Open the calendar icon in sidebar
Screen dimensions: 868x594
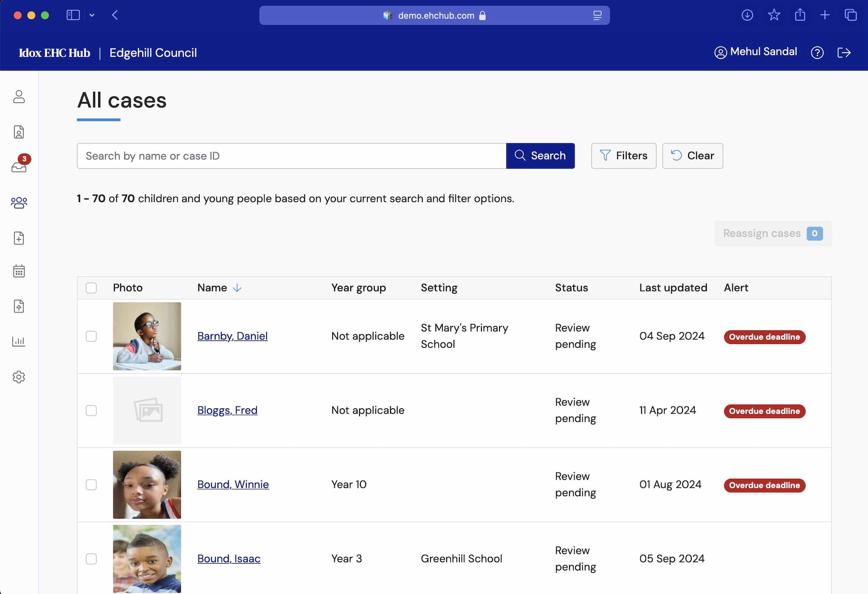(x=19, y=271)
